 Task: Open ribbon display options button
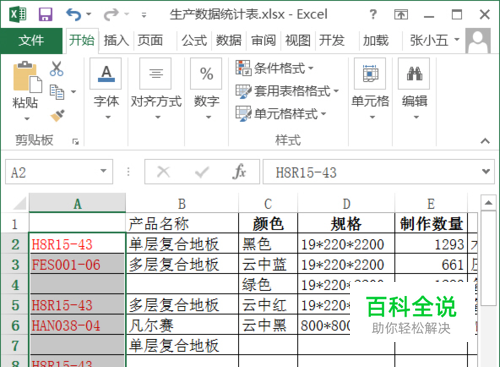click(x=401, y=15)
